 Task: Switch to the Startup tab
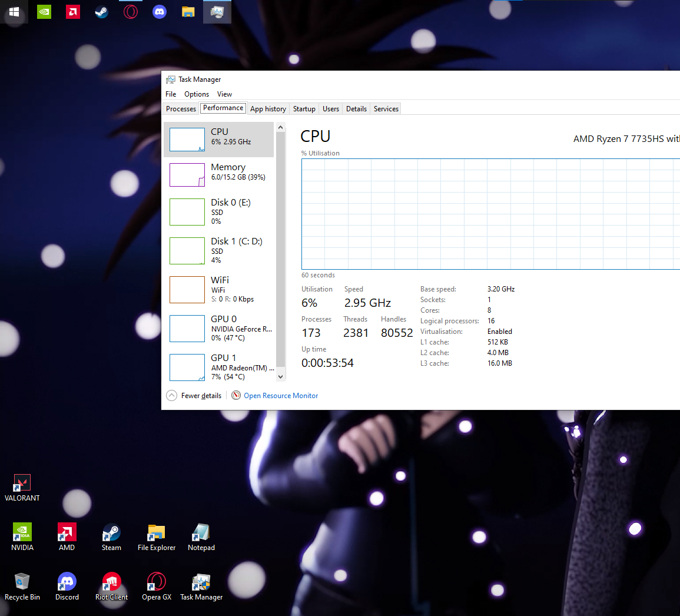304,109
